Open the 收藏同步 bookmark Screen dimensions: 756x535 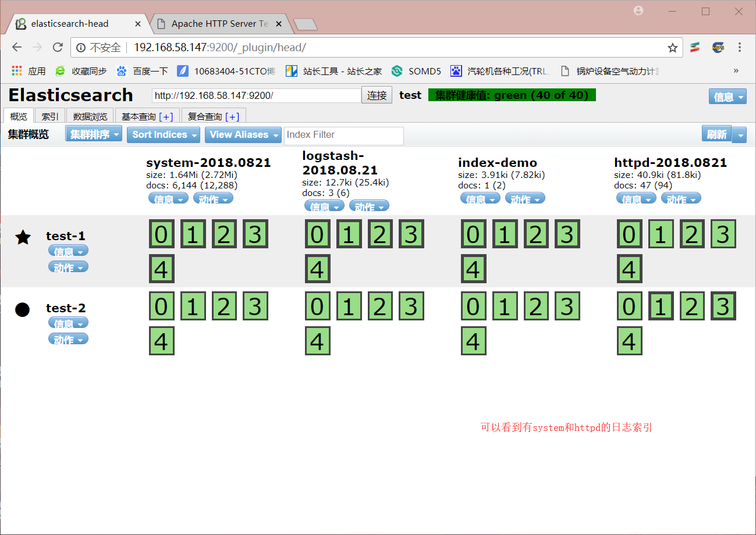click(x=81, y=71)
